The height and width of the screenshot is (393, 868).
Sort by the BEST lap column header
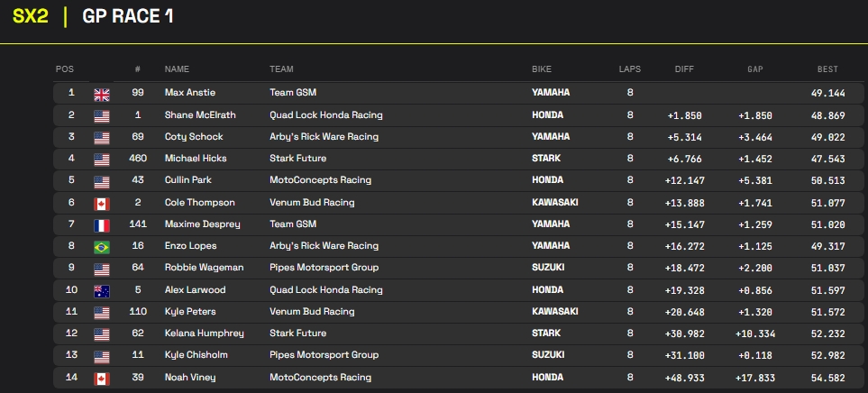point(827,69)
